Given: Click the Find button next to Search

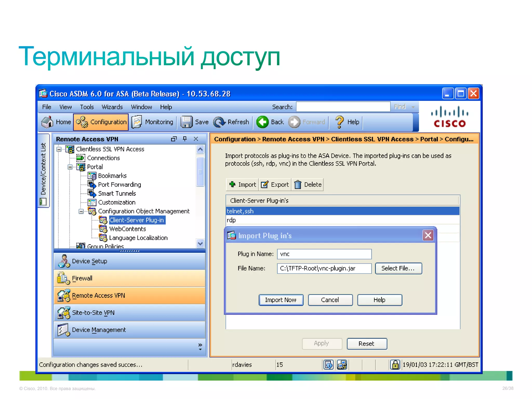Looking at the screenshot, I should click(400, 107).
